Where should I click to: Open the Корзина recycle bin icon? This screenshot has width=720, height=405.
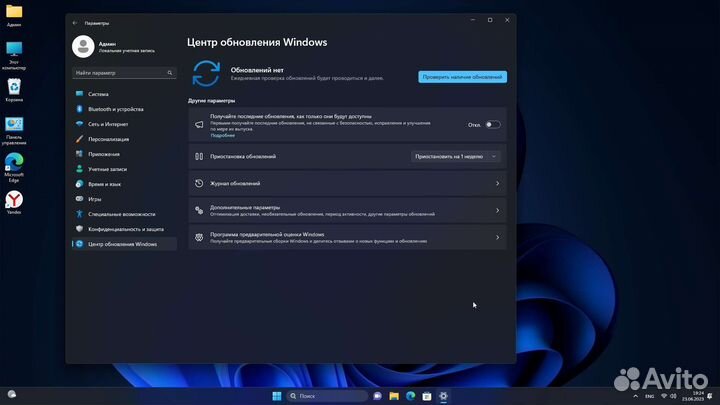click(14, 90)
